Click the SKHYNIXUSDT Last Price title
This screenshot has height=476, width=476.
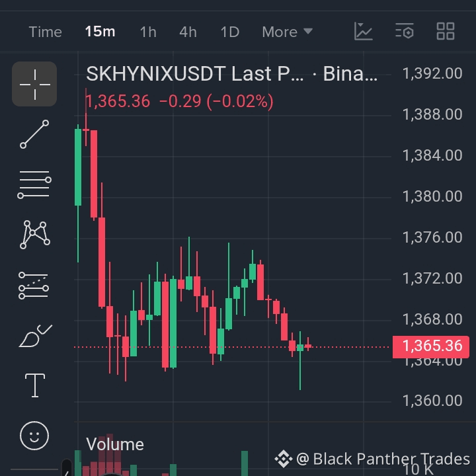point(195,74)
